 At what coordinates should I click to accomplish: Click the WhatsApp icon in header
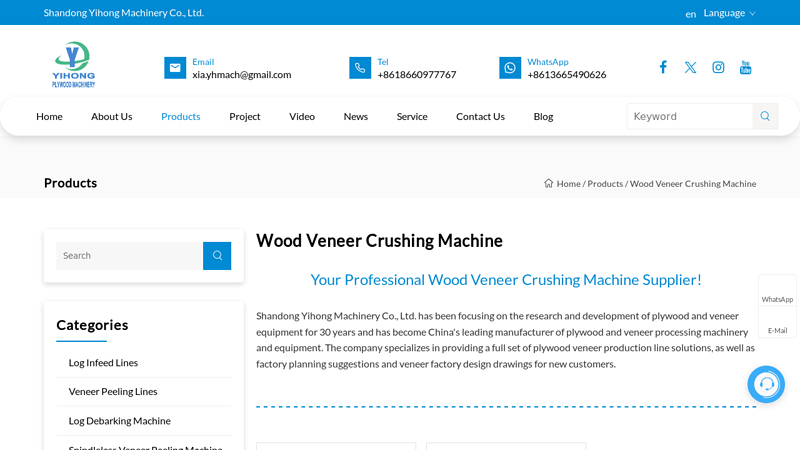click(x=510, y=68)
